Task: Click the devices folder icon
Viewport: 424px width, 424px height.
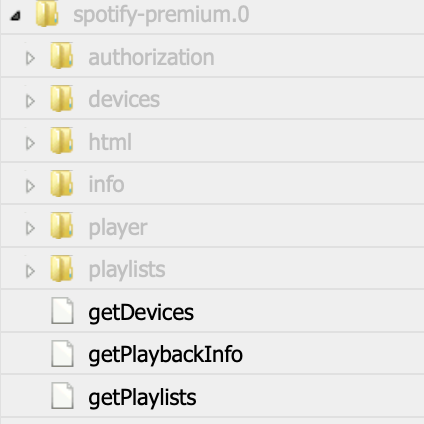Action: (x=62, y=98)
